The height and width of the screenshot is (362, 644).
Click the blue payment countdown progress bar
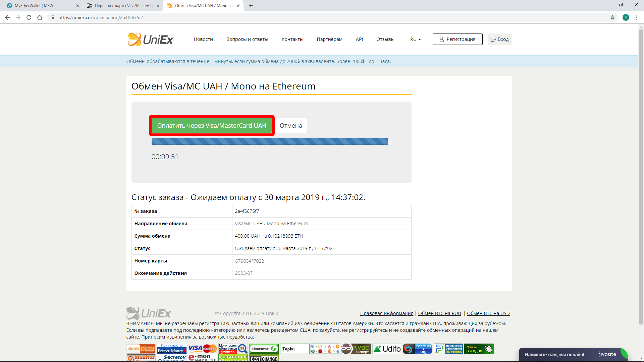coord(271,141)
